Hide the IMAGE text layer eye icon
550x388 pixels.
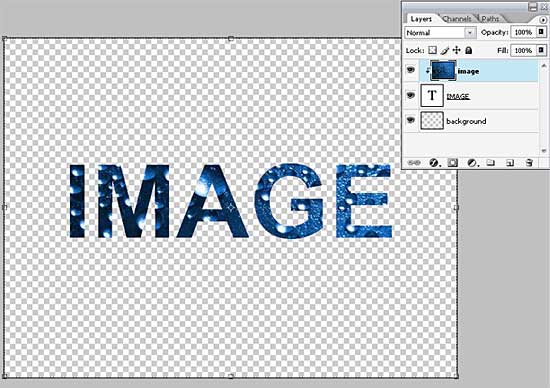pyautogui.click(x=410, y=95)
